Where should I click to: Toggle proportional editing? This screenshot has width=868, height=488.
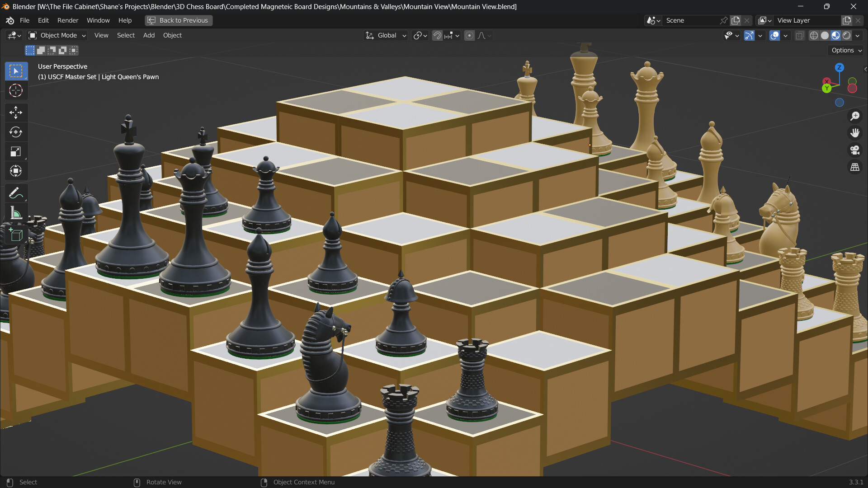point(469,35)
